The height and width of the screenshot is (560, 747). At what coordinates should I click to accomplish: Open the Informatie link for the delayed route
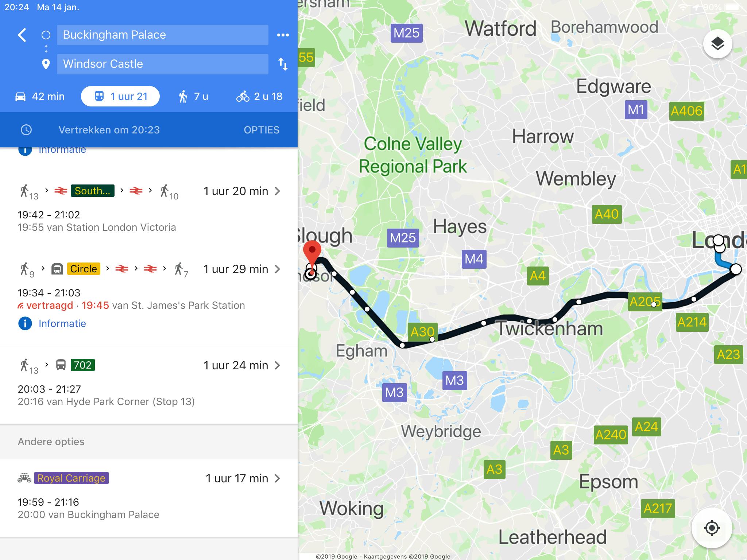tap(62, 323)
